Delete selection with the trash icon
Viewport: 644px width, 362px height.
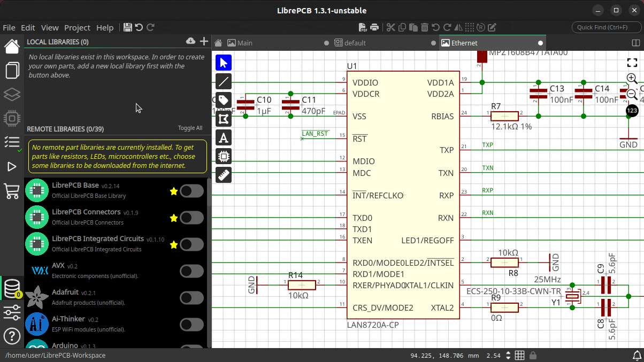(424, 27)
